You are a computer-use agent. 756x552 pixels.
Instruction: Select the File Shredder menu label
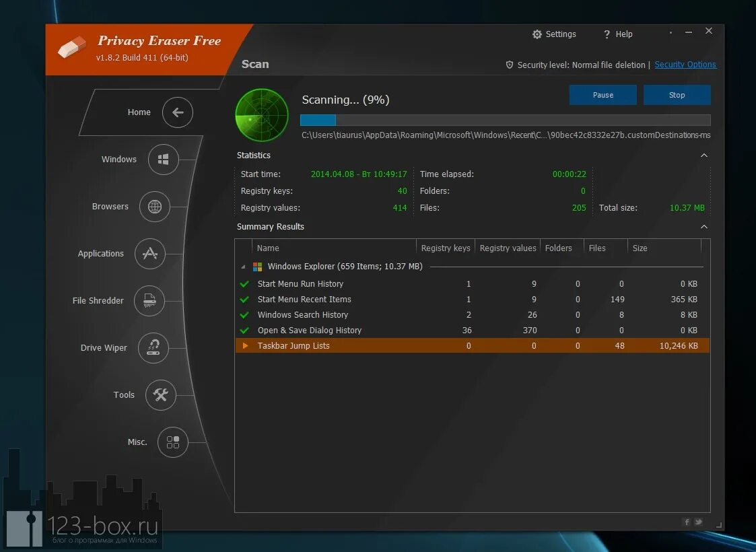point(98,301)
